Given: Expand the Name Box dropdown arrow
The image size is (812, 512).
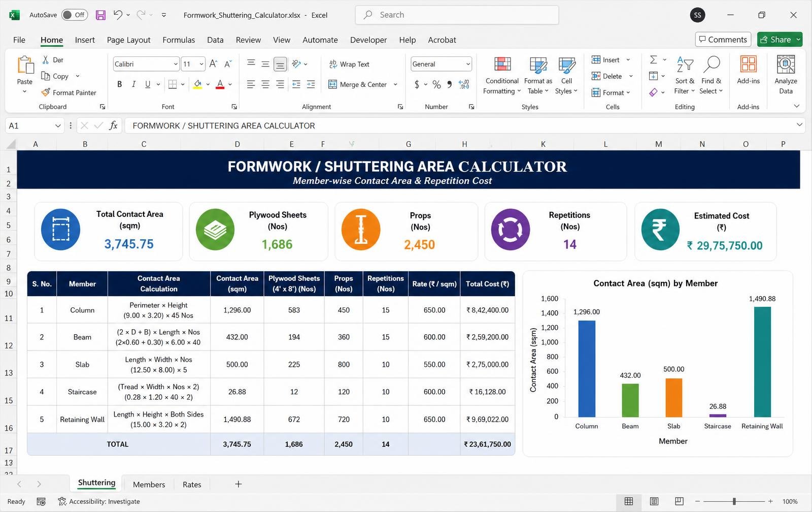Looking at the screenshot, I should point(58,125).
